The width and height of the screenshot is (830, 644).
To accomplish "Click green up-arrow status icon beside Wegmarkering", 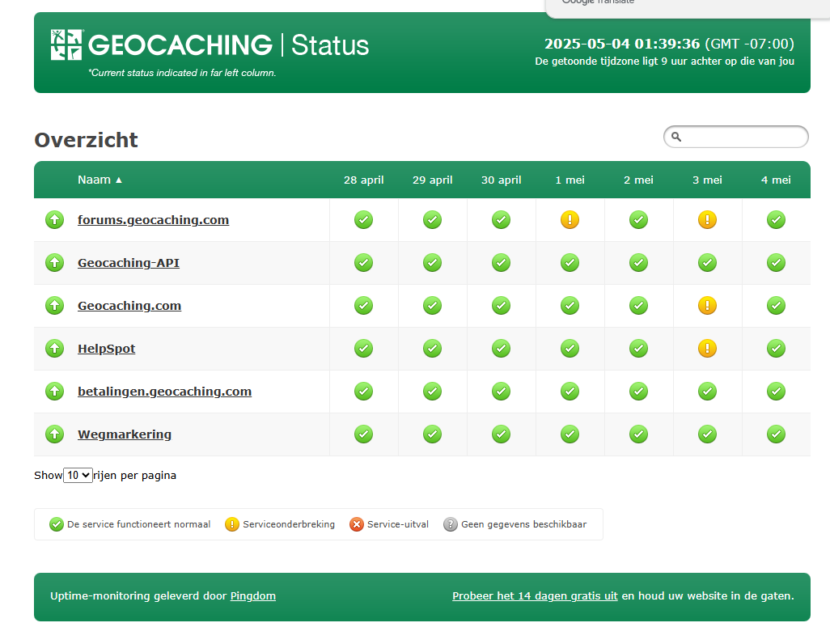I will 54,434.
